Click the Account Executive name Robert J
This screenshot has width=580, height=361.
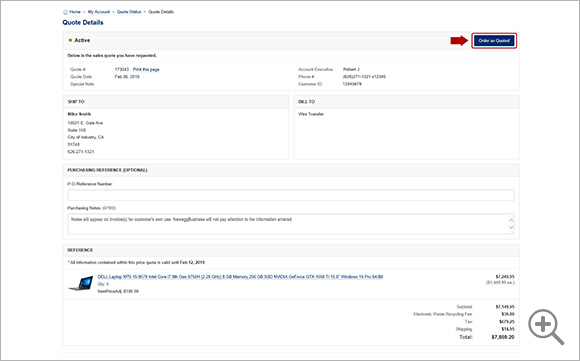351,70
